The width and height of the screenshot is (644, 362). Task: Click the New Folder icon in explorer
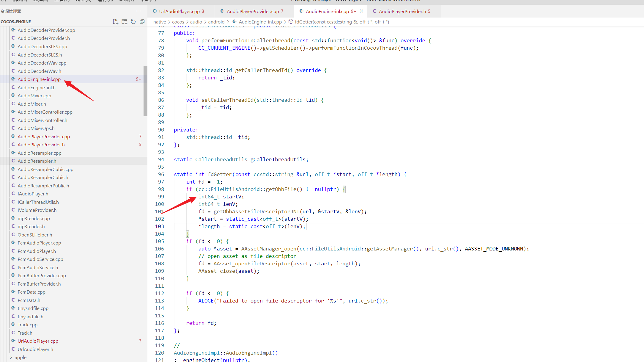(124, 22)
